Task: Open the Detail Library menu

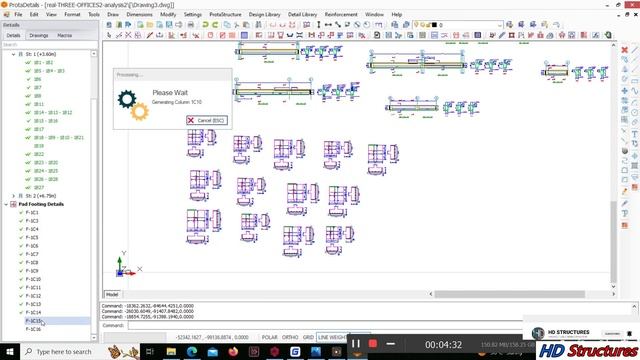Action: pyautogui.click(x=302, y=14)
